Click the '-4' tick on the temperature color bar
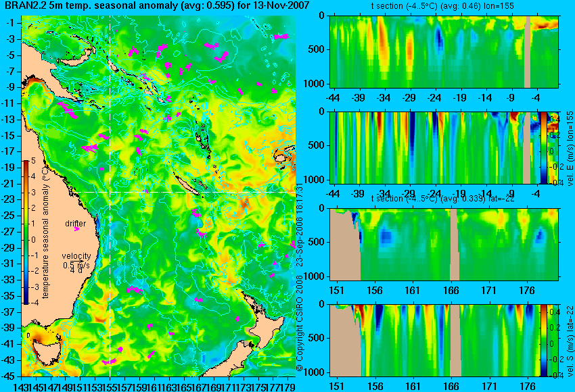 coord(34,302)
